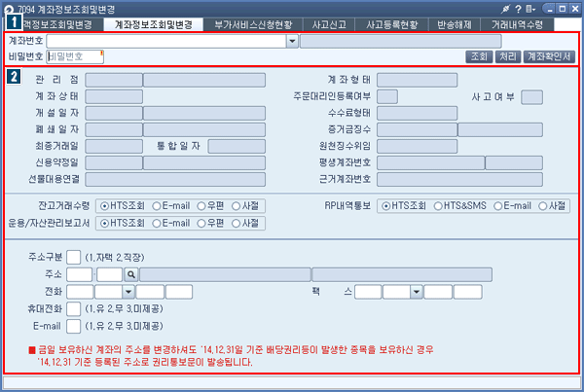Click the 최종거래일 field
This screenshot has width=584, height=392.
pyautogui.click(x=114, y=146)
